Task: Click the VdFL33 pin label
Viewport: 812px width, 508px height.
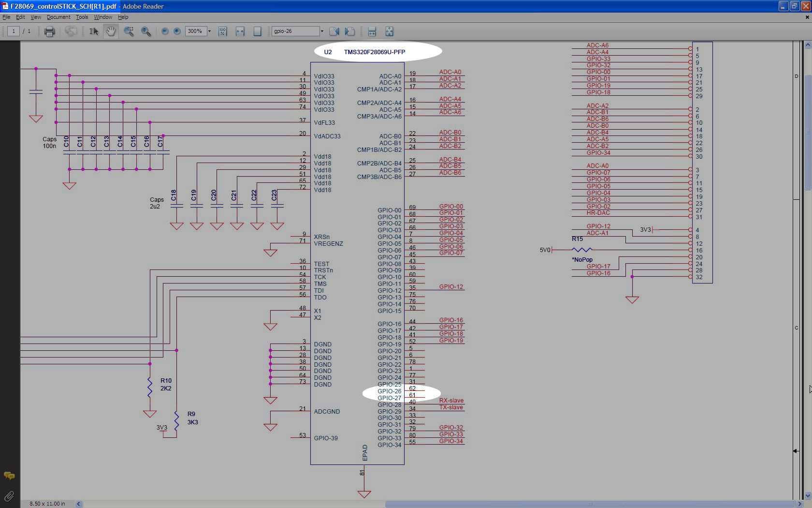Action: click(x=324, y=123)
